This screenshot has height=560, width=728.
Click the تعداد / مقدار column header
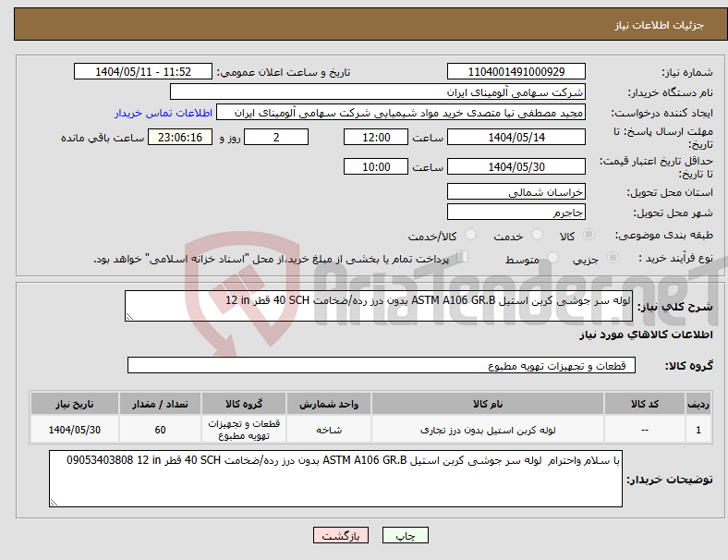click(160, 404)
